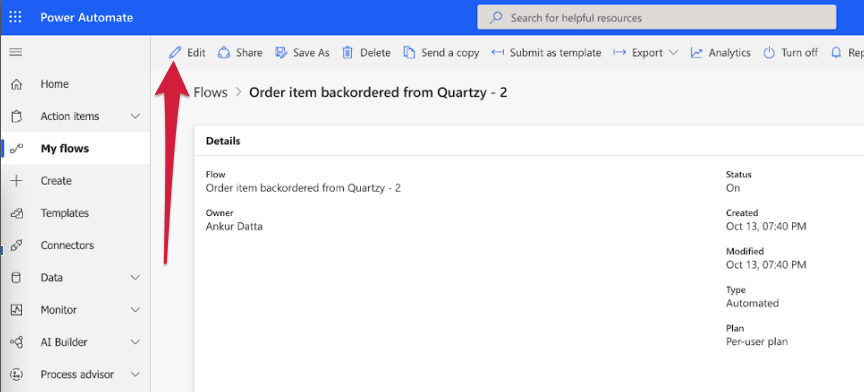Click the Search for helpful resources field
The width and height of the screenshot is (864, 392).
656,18
